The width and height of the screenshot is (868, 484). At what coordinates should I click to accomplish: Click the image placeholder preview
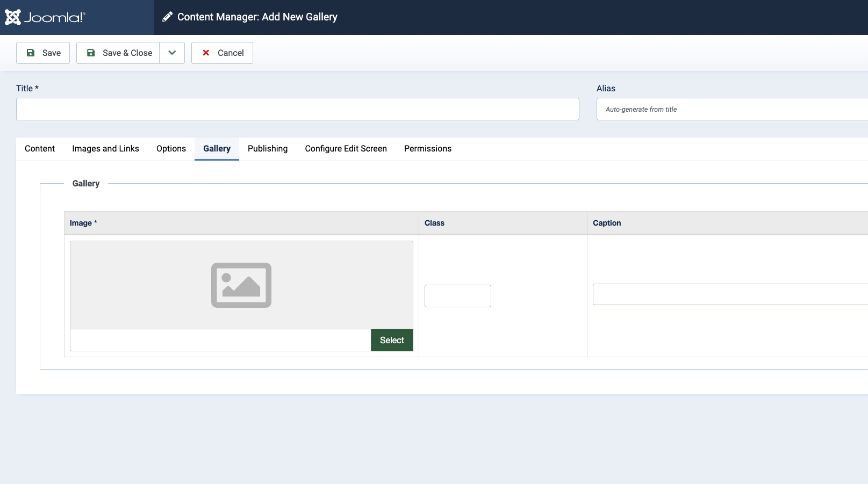tap(241, 285)
